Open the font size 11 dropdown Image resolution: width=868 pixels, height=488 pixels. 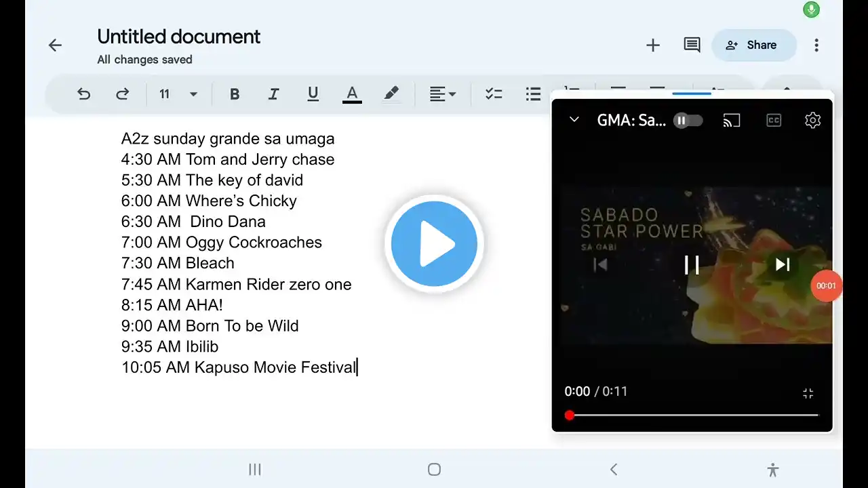pyautogui.click(x=179, y=94)
